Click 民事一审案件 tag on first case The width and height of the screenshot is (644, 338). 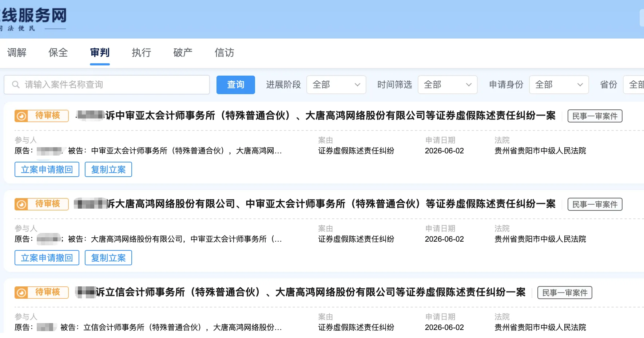(x=595, y=116)
